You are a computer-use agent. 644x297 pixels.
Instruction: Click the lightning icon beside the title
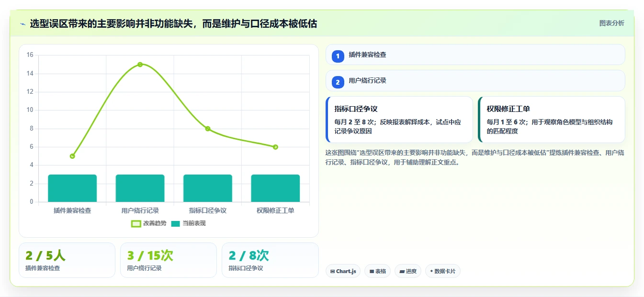click(23, 24)
